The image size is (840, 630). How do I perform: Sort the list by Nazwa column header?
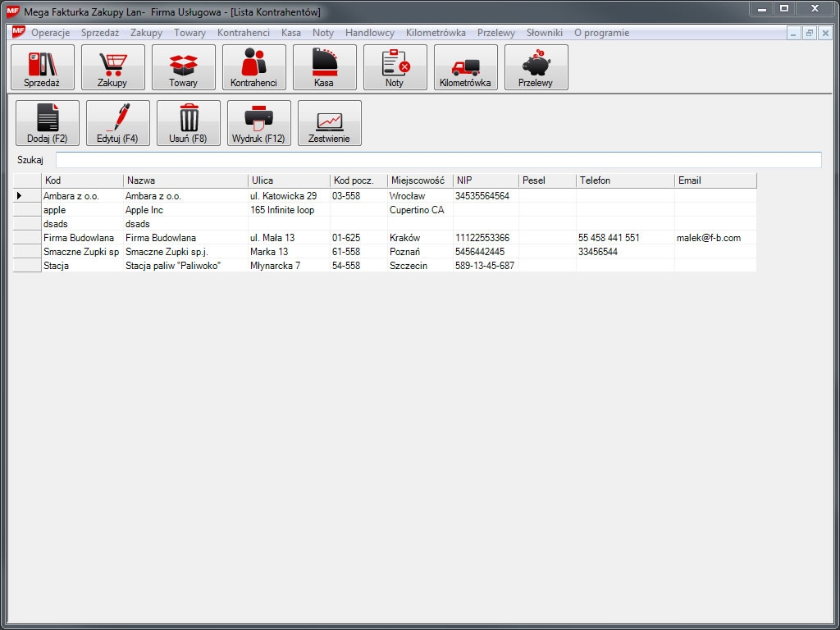tap(185, 180)
